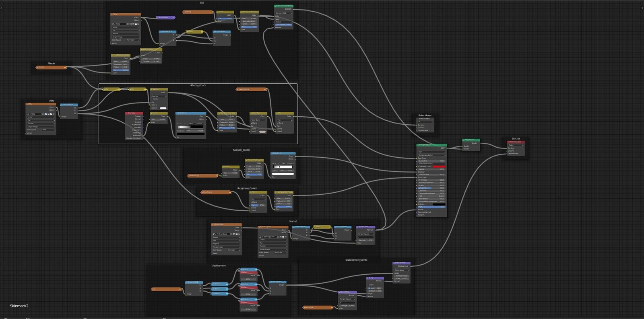Open the Overlay blend type dropdown

(159, 96)
